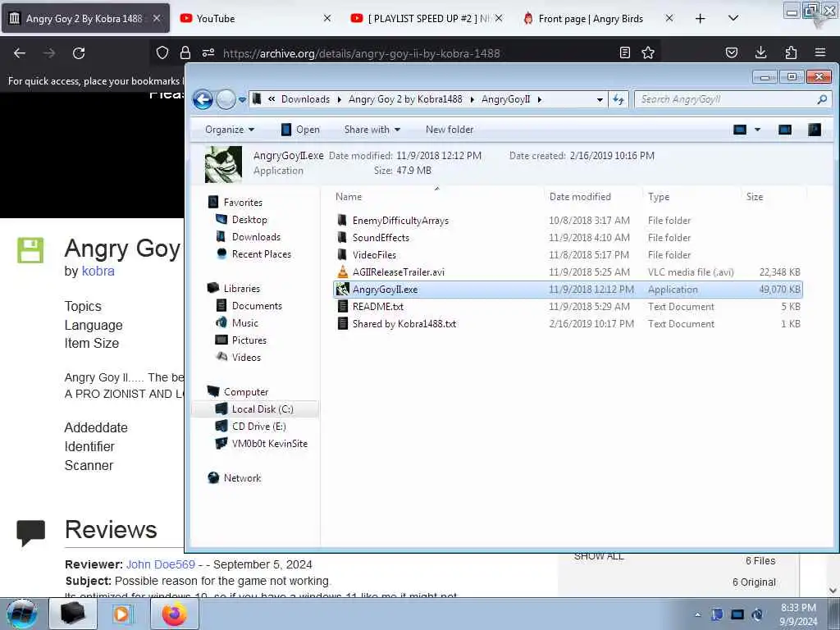Click the Open toolbar button
The width and height of the screenshot is (840, 630).
point(300,130)
